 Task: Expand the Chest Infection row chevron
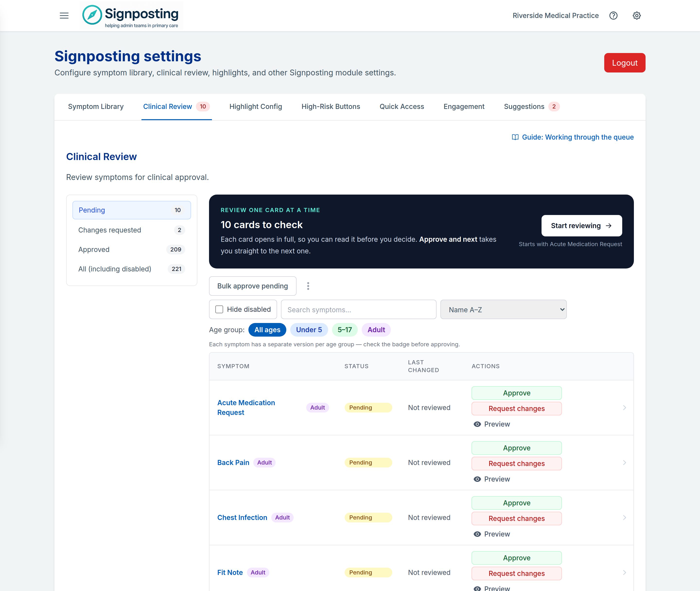click(x=624, y=518)
